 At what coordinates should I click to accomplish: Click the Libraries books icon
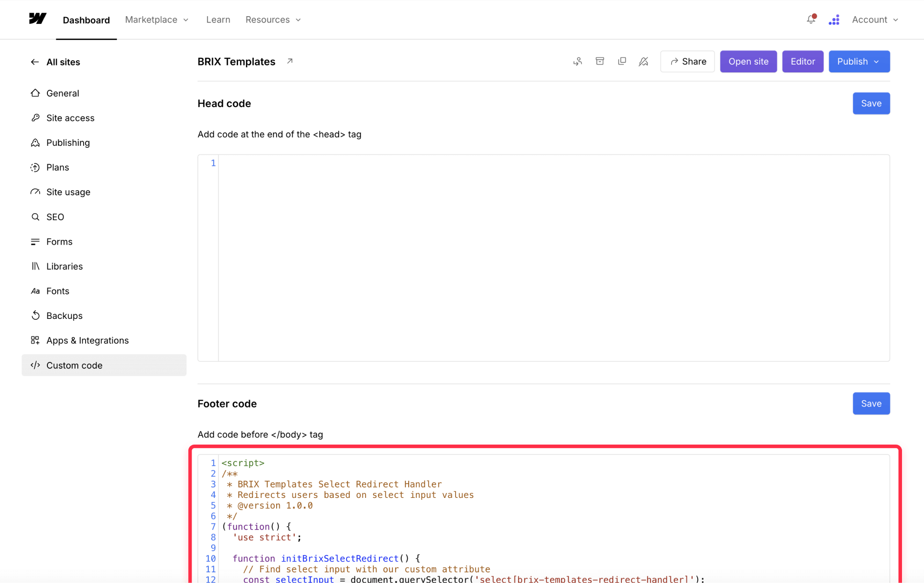[35, 266]
